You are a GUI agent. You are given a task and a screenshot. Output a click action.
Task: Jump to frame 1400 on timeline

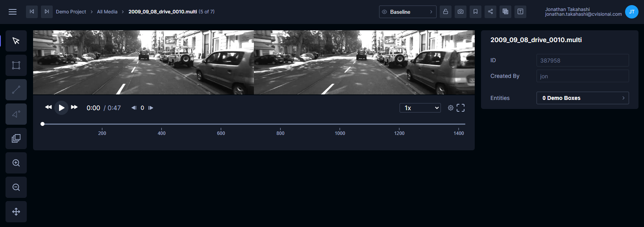point(459,133)
